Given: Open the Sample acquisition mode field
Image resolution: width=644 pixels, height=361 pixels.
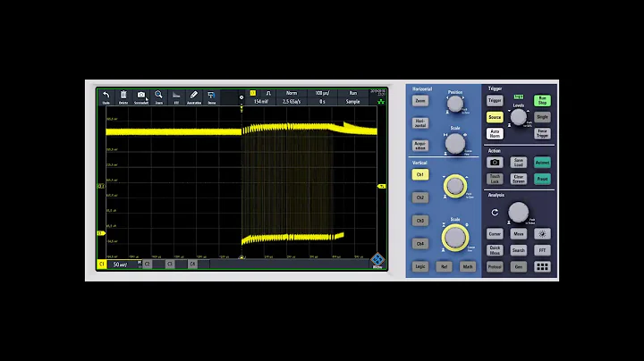Looking at the screenshot, I should tap(352, 101).
